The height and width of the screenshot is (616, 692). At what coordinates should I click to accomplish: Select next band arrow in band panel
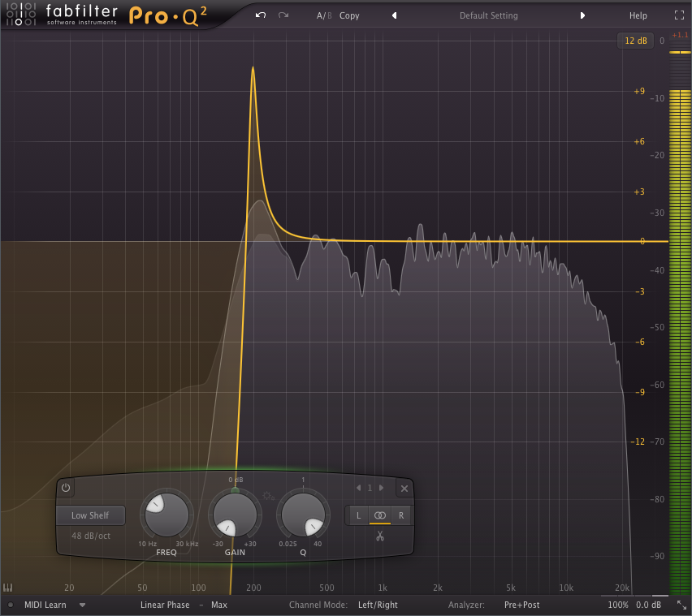(382, 488)
